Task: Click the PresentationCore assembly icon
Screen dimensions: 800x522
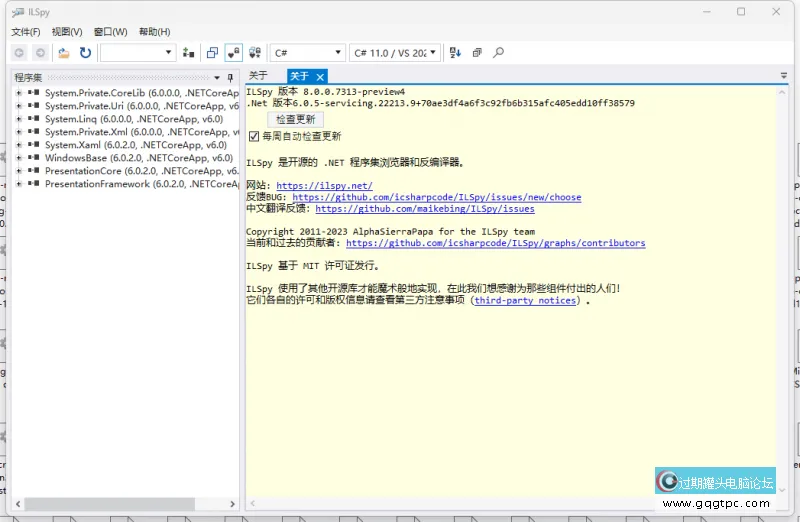Action: click(34, 170)
